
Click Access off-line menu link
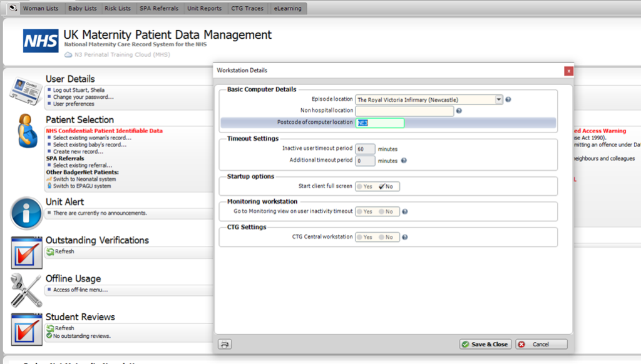pyautogui.click(x=81, y=290)
